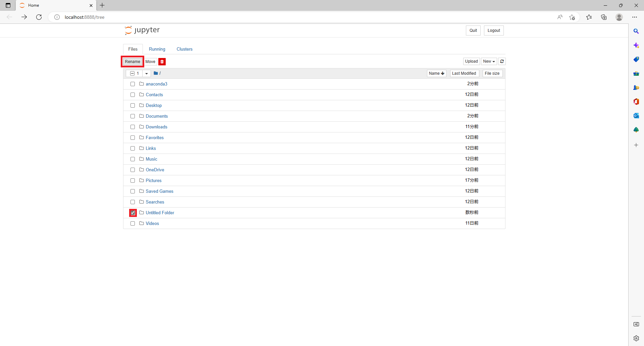Sort files by File size

point(492,73)
